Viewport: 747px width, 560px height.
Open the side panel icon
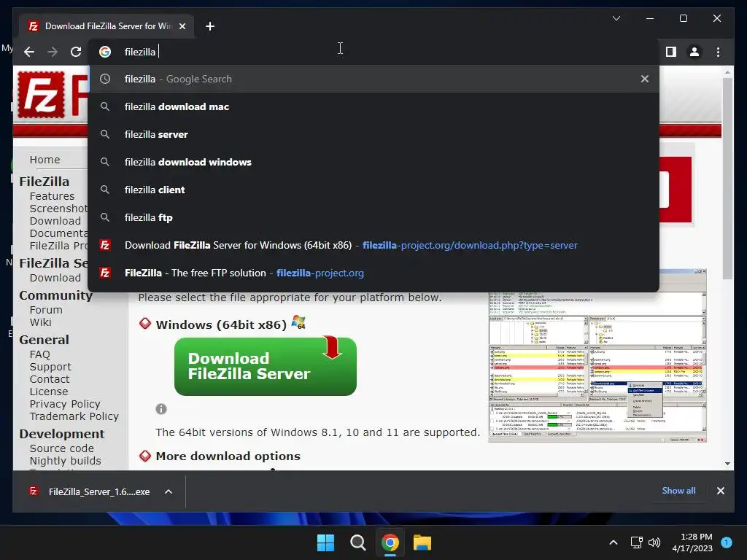point(671,52)
